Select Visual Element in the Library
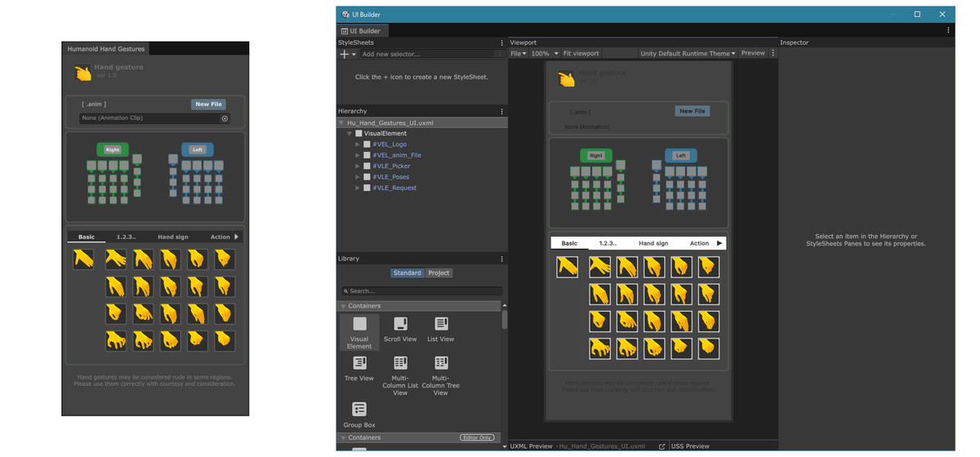Screen dimensions: 980x457 click(359, 332)
